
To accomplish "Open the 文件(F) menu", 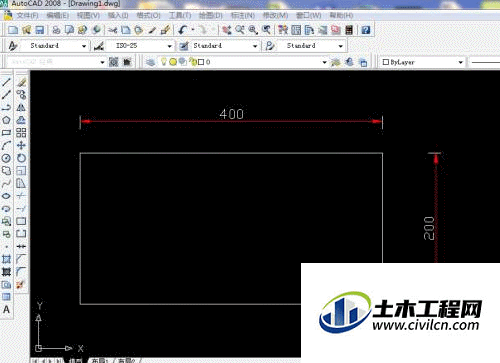I will 27,15.
